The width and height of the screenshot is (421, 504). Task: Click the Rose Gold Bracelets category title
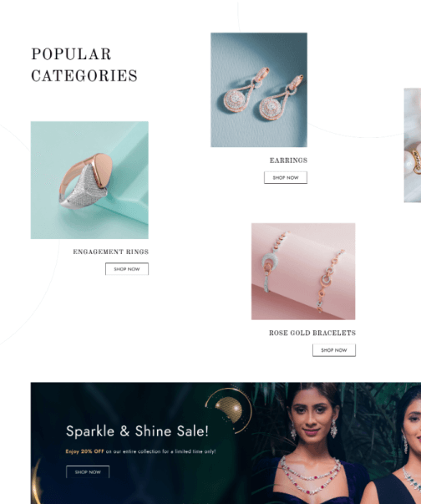[x=312, y=333]
